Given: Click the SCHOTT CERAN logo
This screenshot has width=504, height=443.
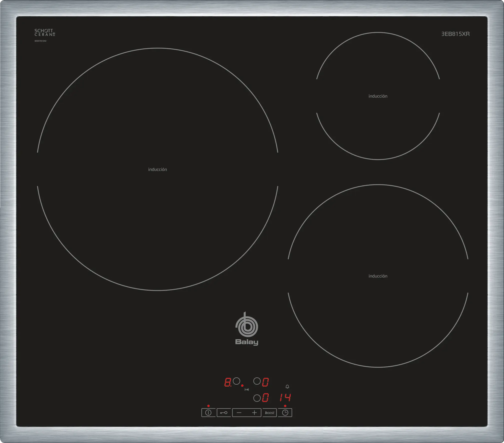Looking at the screenshot, I should point(45,32).
